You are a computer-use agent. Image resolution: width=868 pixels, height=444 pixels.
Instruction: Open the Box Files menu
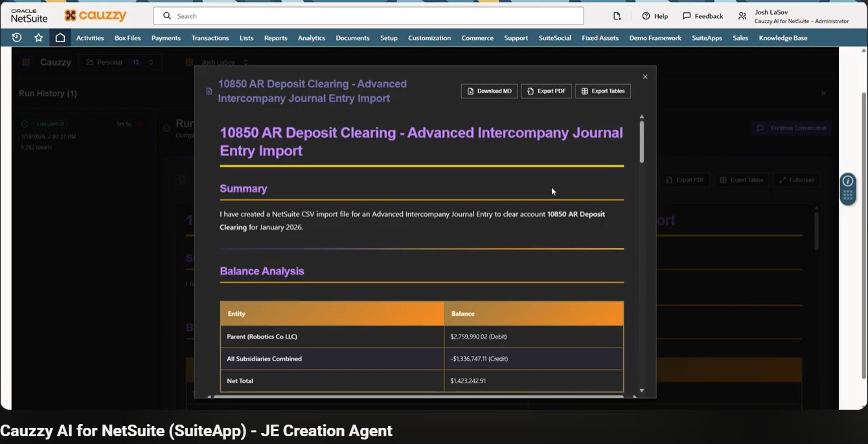(x=128, y=38)
